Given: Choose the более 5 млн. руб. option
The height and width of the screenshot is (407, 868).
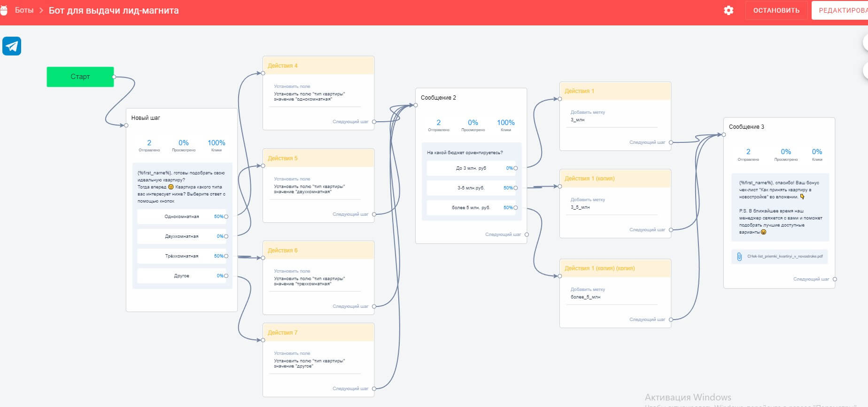Looking at the screenshot, I should 471,208.
